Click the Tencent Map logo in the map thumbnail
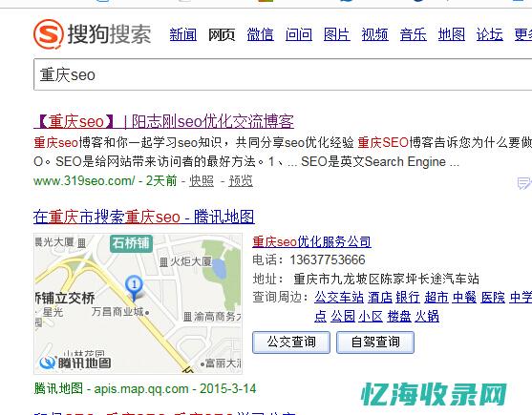The width and height of the screenshot is (532, 415). coord(75,363)
